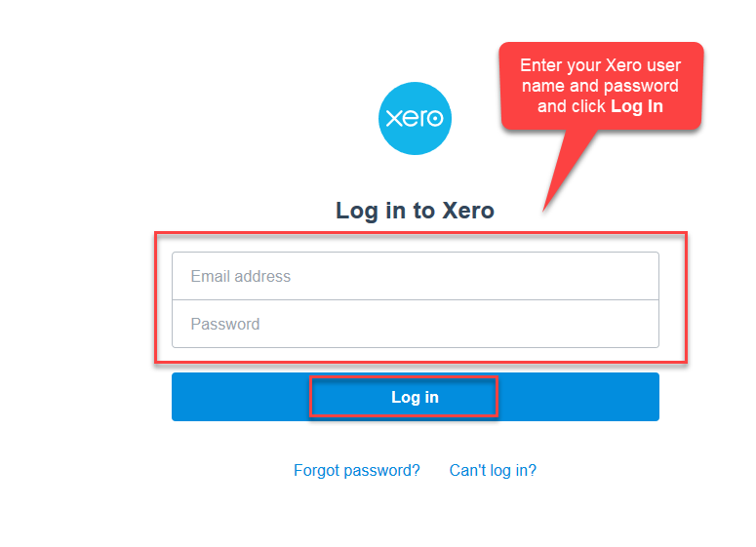The width and height of the screenshot is (756, 547).
Task: Click 'Enter your Xero user' callout text
Action: coord(600,65)
